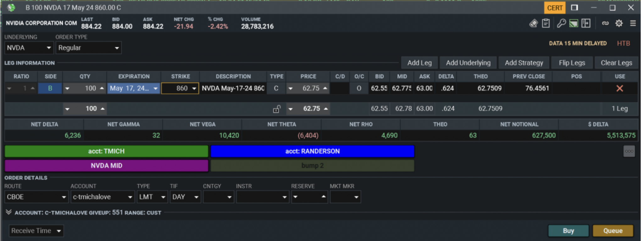Viewport: 644px width, 241px height.
Task: Open the Order Type Regular dropdown
Action: click(x=88, y=48)
